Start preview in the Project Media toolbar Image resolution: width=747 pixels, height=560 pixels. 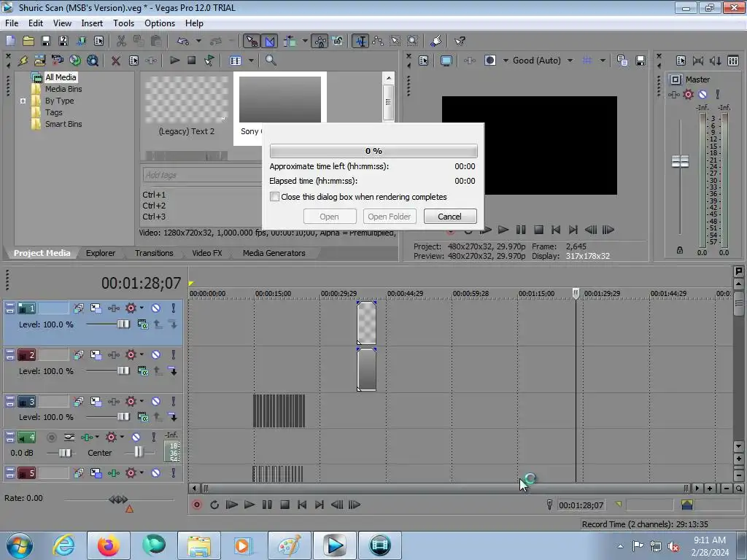pos(175,61)
